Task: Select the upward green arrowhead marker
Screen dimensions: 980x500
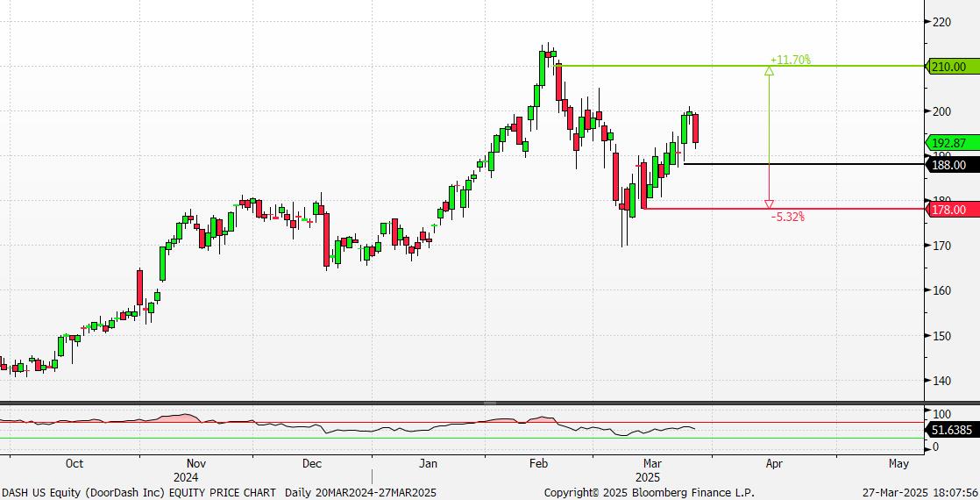Action: point(769,71)
